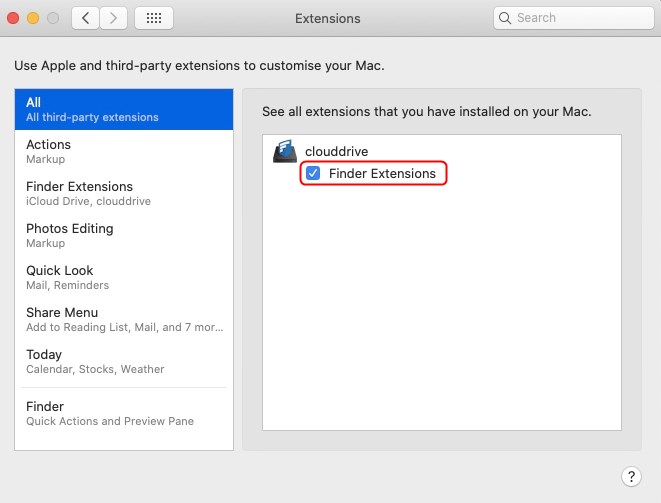Click the clouddrive extension name
The image size is (661, 503).
tap(335, 151)
